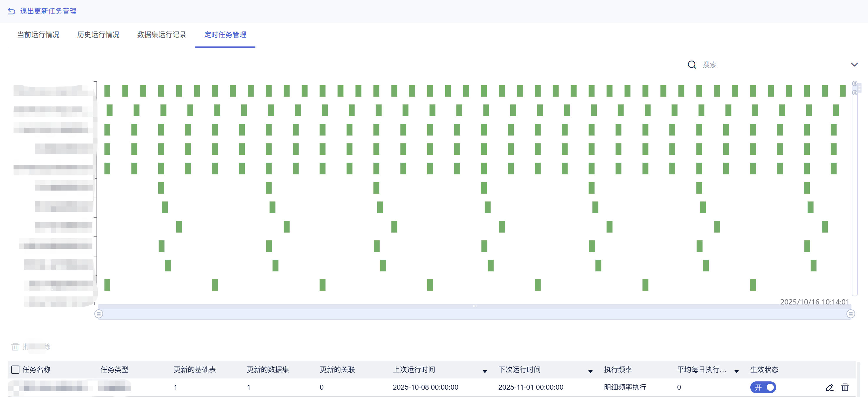Click the edit pencil icon in task row
Viewport: 868px width, 397px height.
(x=829, y=387)
